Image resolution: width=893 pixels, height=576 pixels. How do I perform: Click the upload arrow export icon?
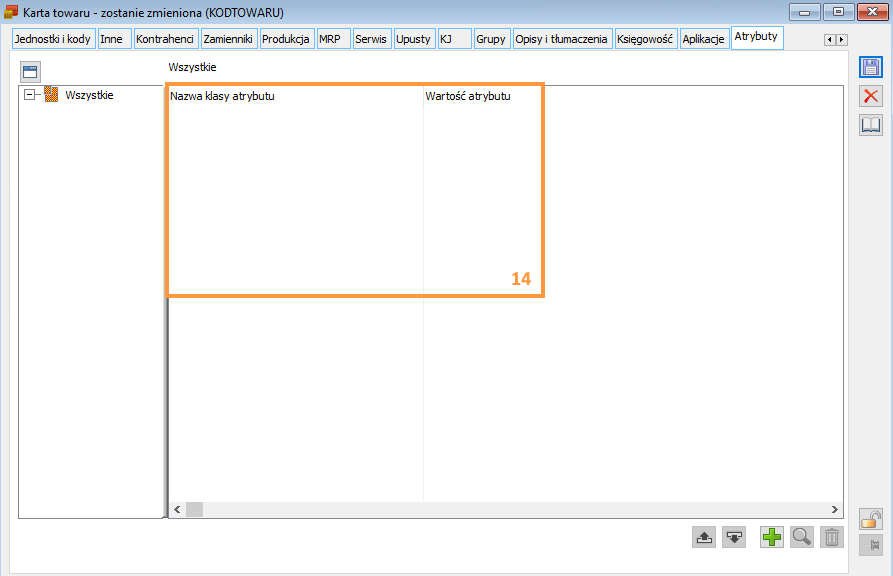coord(704,537)
